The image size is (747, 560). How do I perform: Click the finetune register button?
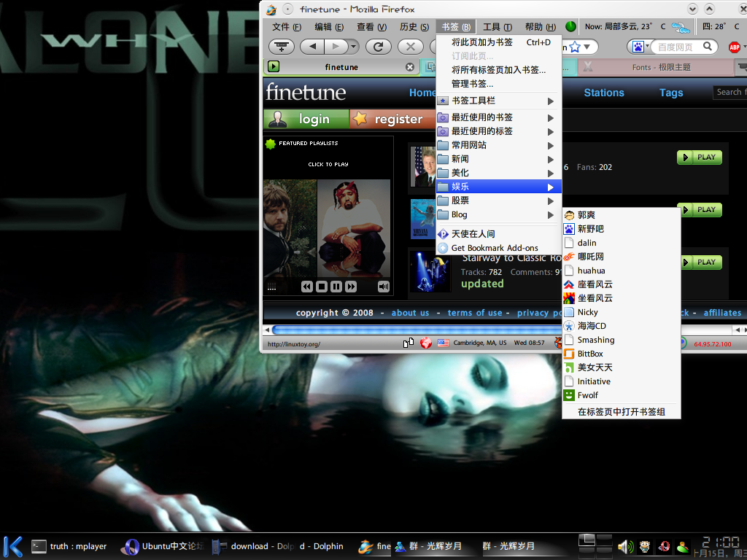[x=392, y=119]
